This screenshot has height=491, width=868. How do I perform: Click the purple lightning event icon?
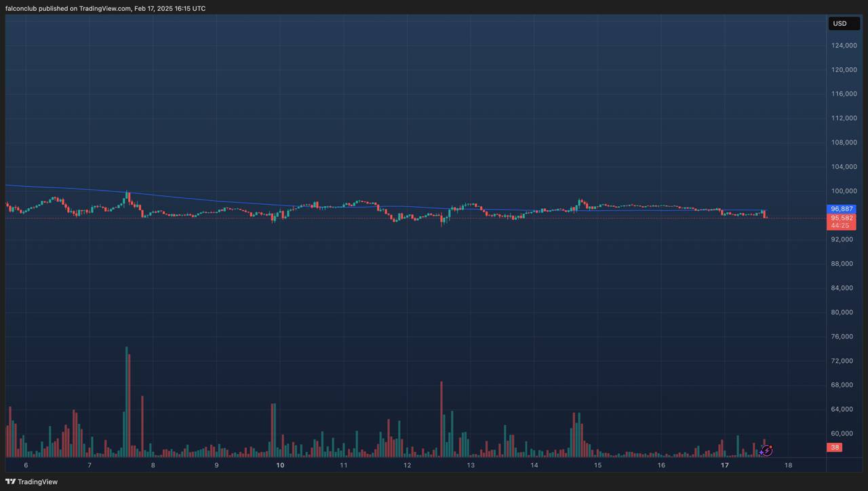point(766,450)
